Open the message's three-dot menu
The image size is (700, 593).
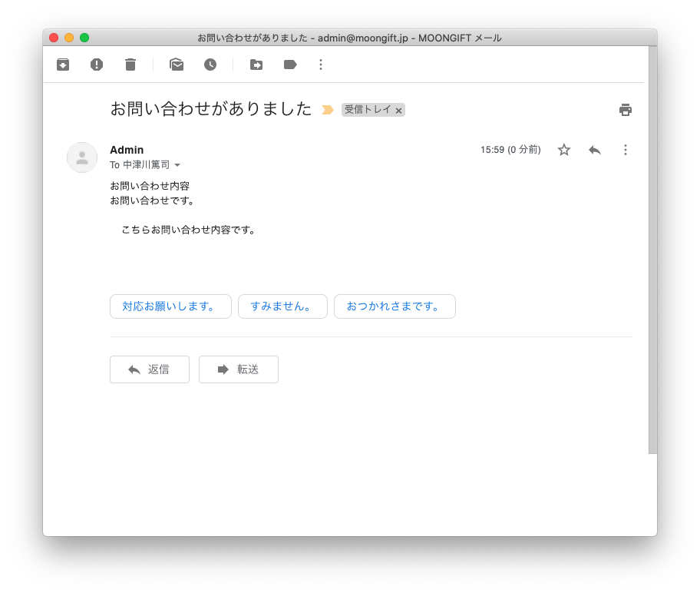(x=626, y=150)
